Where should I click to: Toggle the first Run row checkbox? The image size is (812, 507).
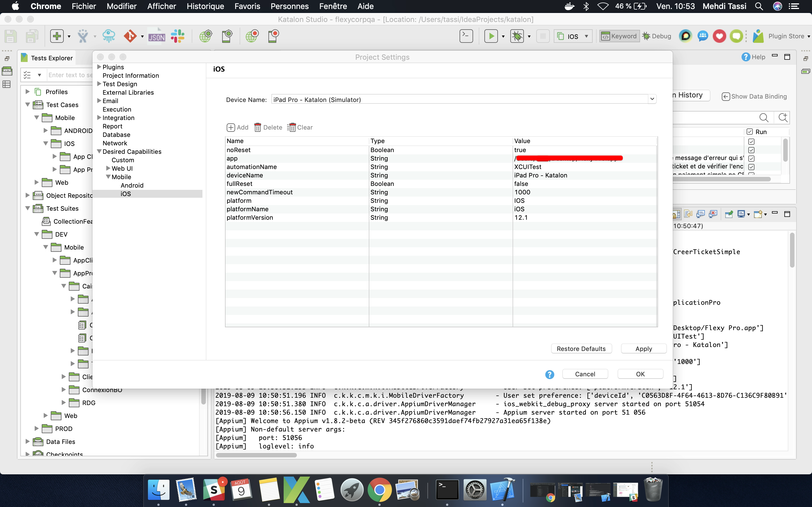[x=751, y=141]
